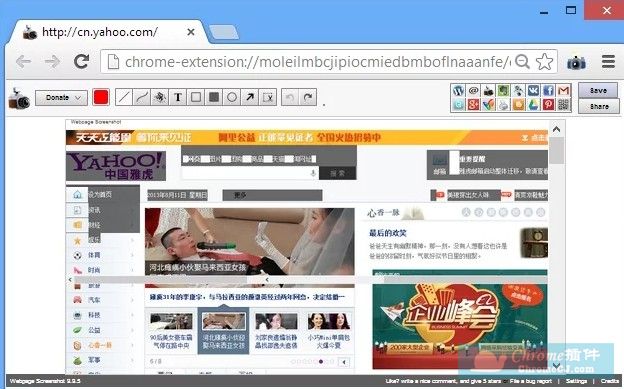Image resolution: width=624 pixels, height=389 pixels.
Task: Open the Credit link in footer
Action: click(609, 381)
